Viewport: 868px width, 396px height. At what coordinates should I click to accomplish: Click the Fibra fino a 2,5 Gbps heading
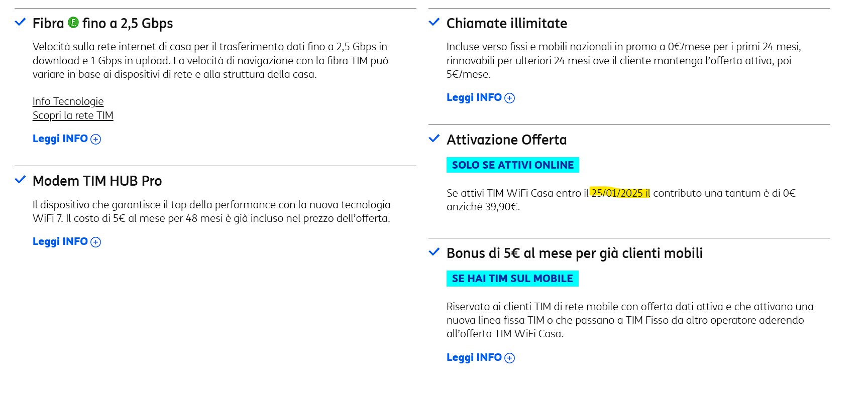click(x=103, y=23)
